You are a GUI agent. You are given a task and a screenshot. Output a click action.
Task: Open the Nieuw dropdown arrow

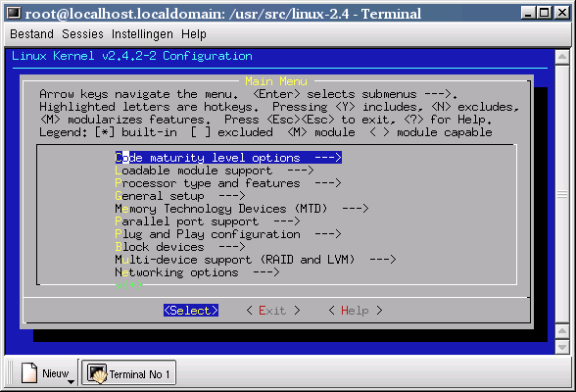(x=71, y=382)
